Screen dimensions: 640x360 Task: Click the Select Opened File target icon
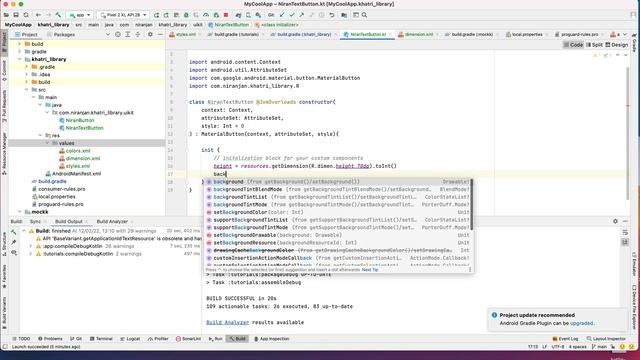point(118,35)
